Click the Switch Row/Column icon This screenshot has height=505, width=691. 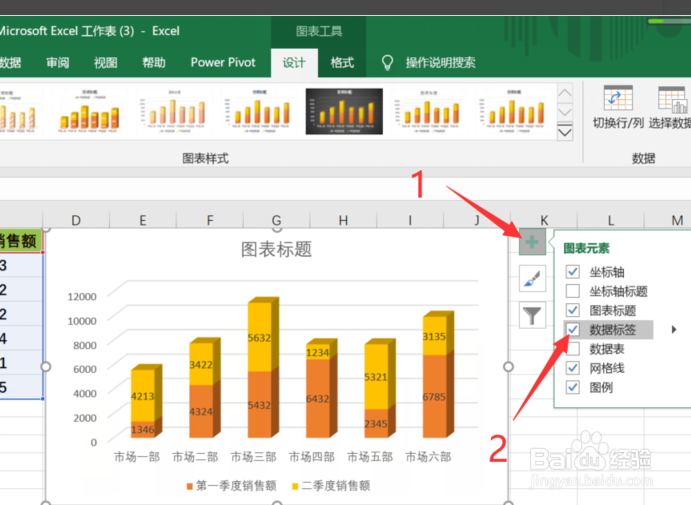618,98
